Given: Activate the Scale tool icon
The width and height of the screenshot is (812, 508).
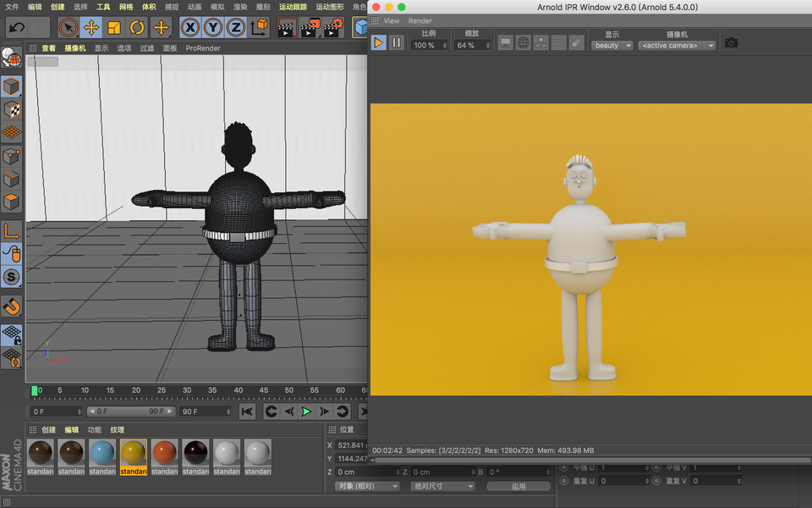Looking at the screenshot, I should [114, 27].
